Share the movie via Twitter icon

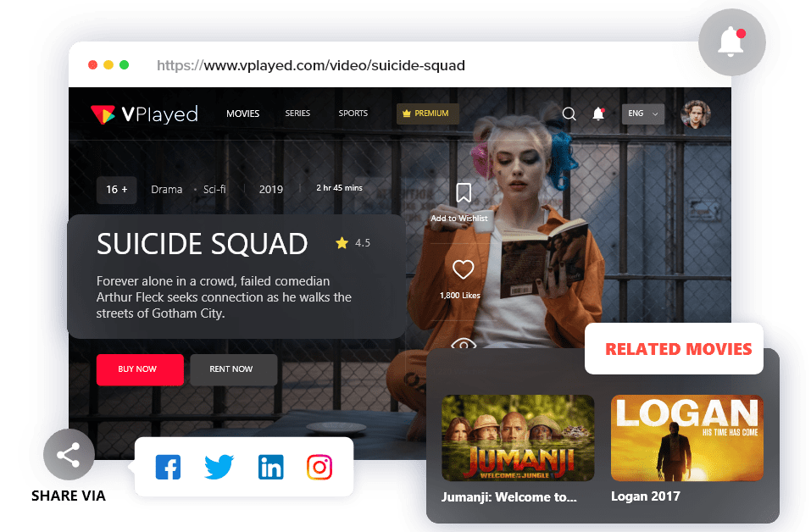click(219, 467)
